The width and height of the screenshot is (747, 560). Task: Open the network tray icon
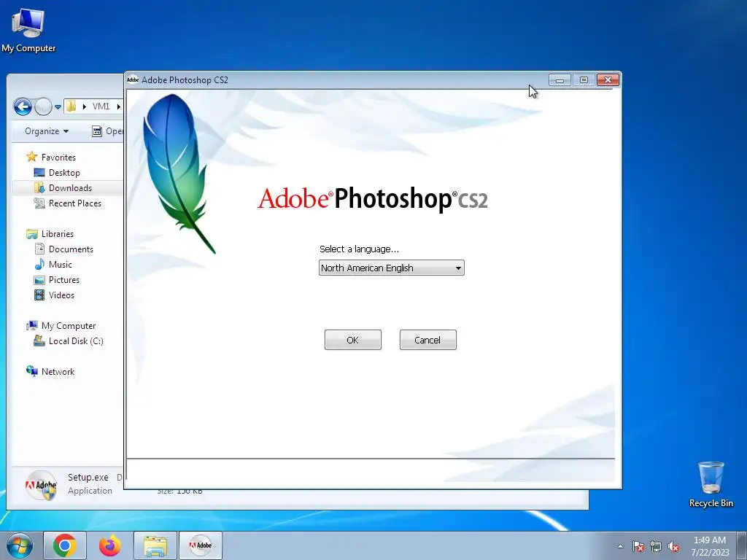[x=656, y=546]
